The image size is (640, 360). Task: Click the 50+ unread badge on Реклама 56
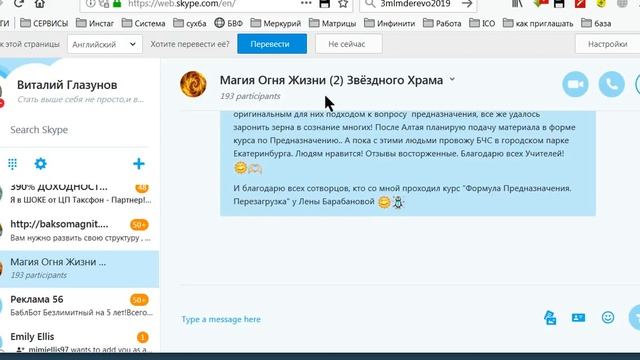139,300
